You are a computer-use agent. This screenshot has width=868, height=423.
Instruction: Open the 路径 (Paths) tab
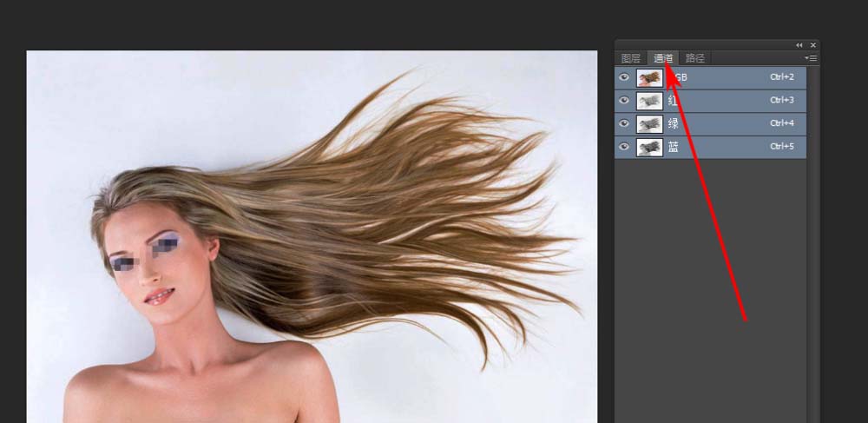pyautogui.click(x=695, y=58)
